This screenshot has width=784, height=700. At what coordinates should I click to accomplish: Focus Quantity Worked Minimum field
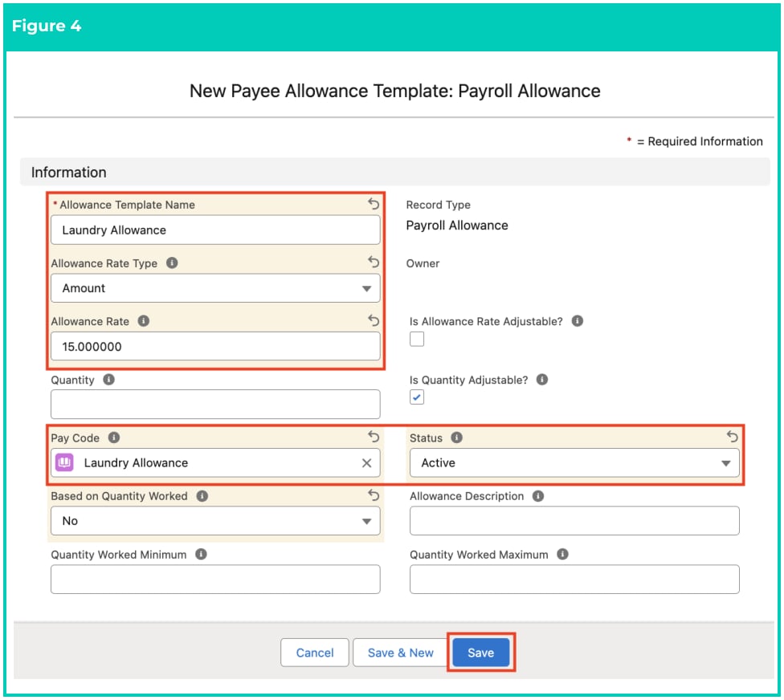215,579
